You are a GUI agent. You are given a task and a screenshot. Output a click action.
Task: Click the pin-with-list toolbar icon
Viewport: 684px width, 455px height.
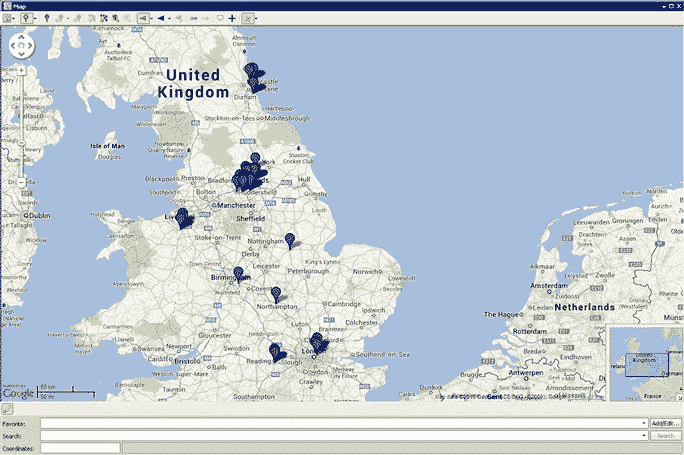click(115, 18)
